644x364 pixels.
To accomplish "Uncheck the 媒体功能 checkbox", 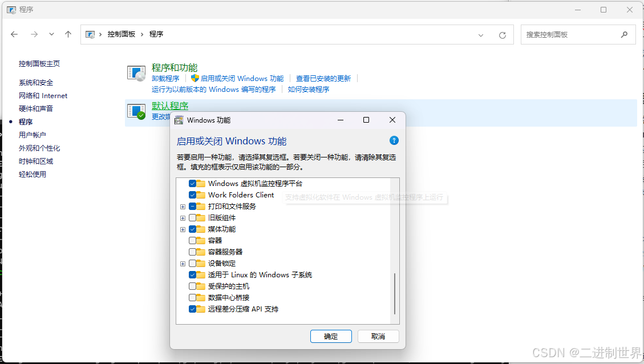I will [x=192, y=230].
